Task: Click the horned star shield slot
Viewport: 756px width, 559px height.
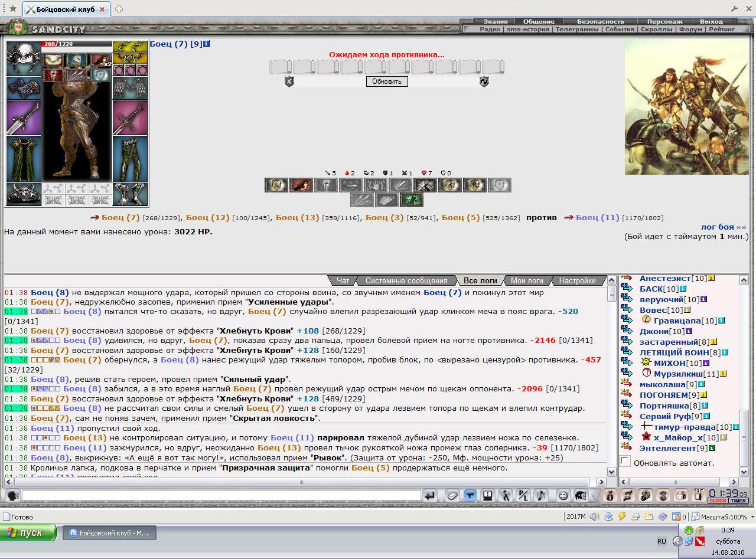Action: tap(24, 194)
